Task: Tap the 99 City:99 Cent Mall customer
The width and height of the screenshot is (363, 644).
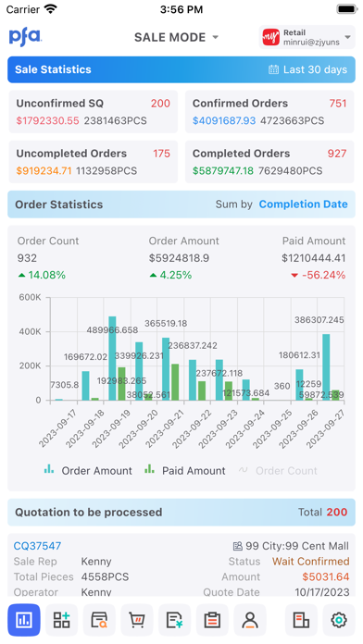Action: pyautogui.click(x=297, y=546)
